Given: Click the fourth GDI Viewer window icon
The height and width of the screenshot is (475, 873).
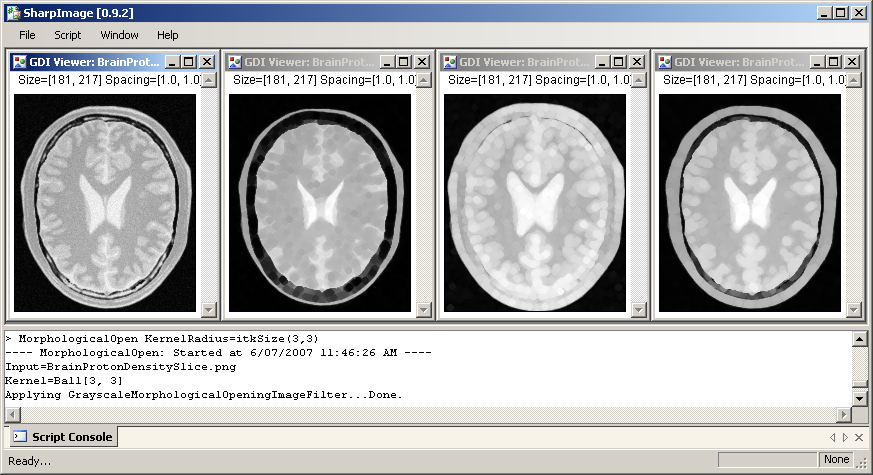Looking at the screenshot, I should [x=664, y=62].
